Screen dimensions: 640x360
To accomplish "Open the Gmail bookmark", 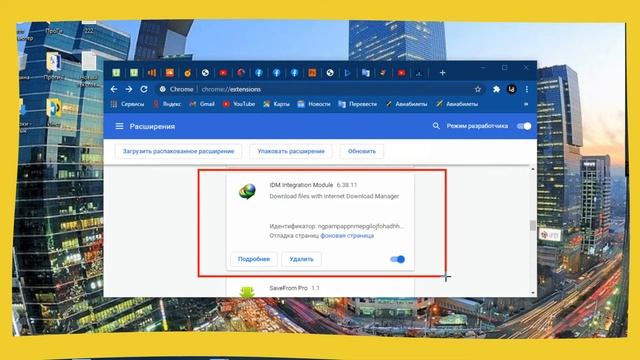I will [202, 104].
